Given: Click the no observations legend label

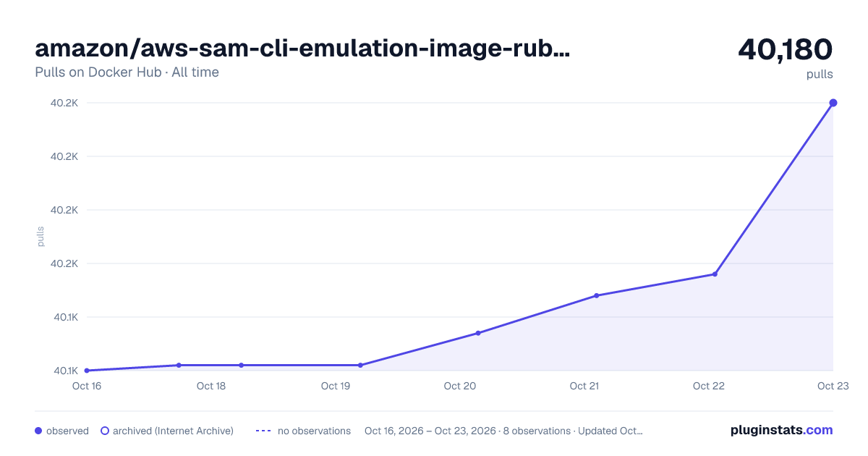Looking at the screenshot, I should pyautogui.click(x=314, y=431).
